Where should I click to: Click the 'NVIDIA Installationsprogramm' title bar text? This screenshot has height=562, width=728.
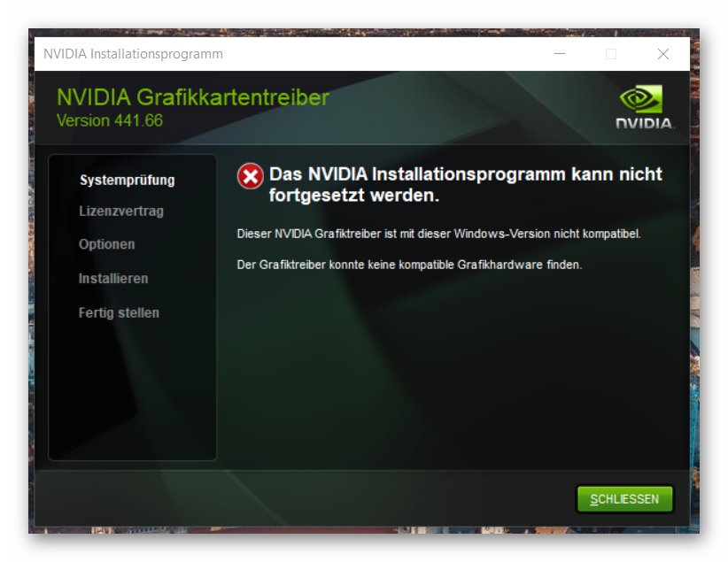pyautogui.click(x=133, y=54)
